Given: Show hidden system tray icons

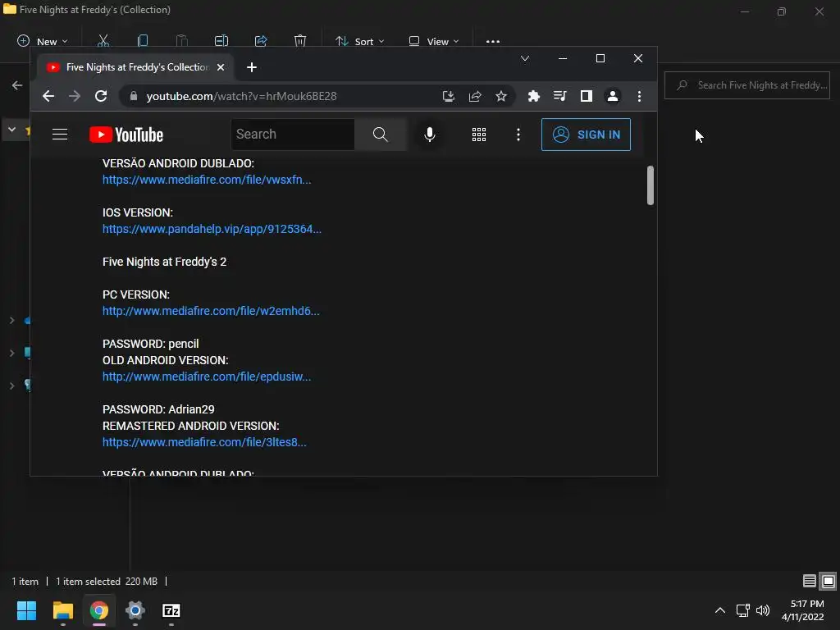Looking at the screenshot, I should 720,610.
